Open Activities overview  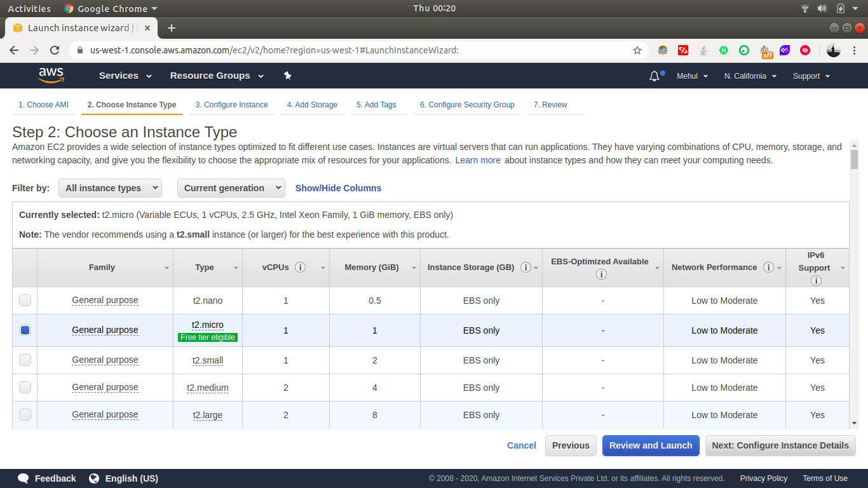pyautogui.click(x=29, y=8)
